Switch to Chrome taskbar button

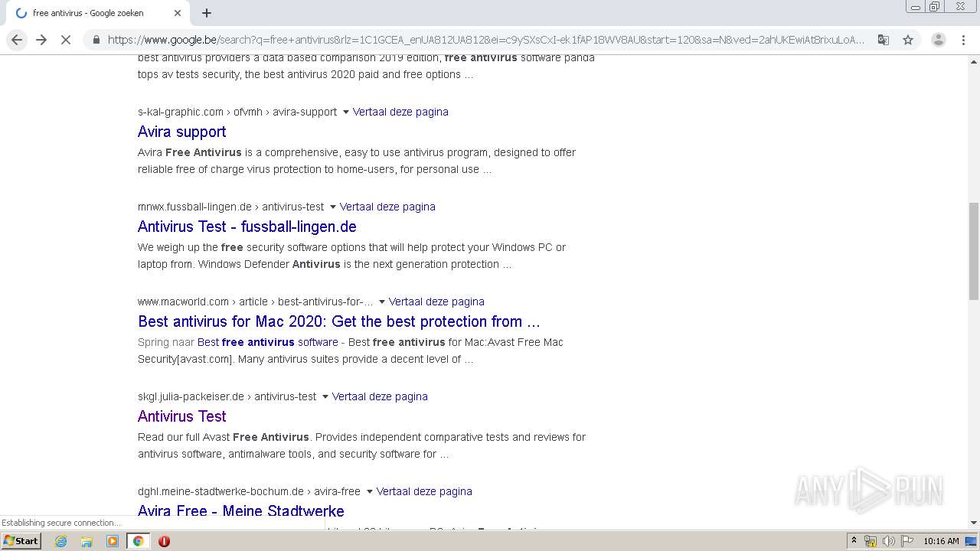(x=139, y=541)
